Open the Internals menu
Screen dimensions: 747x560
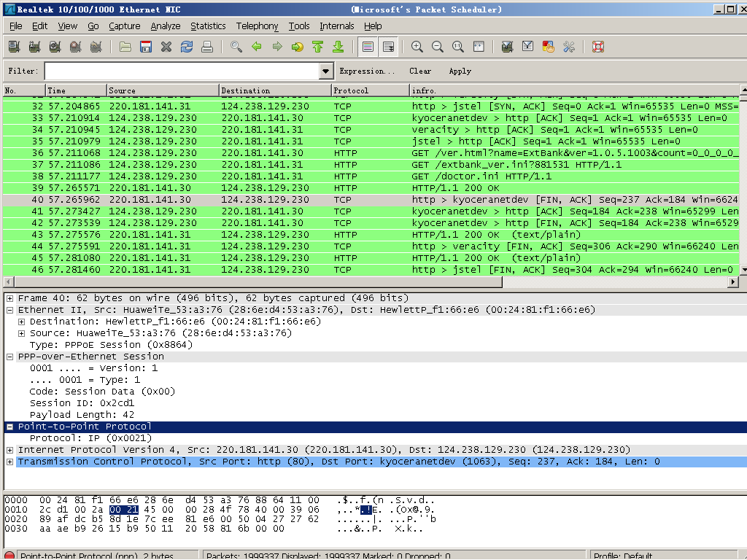coord(336,26)
